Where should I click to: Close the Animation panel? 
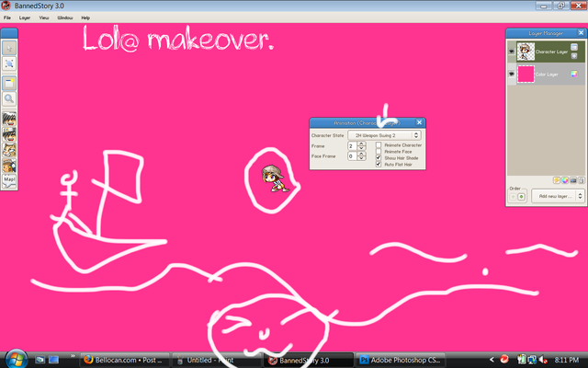click(419, 122)
